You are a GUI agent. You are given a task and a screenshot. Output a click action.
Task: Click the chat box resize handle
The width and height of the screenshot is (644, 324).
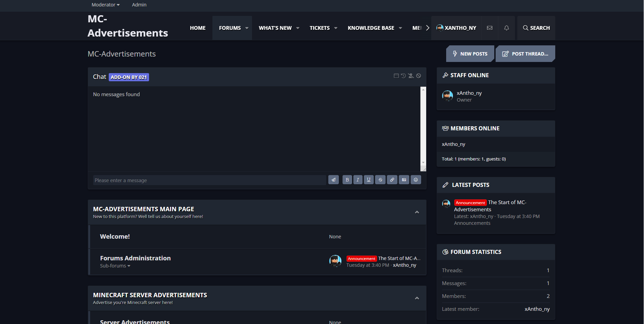pyautogui.click(x=424, y=169)
